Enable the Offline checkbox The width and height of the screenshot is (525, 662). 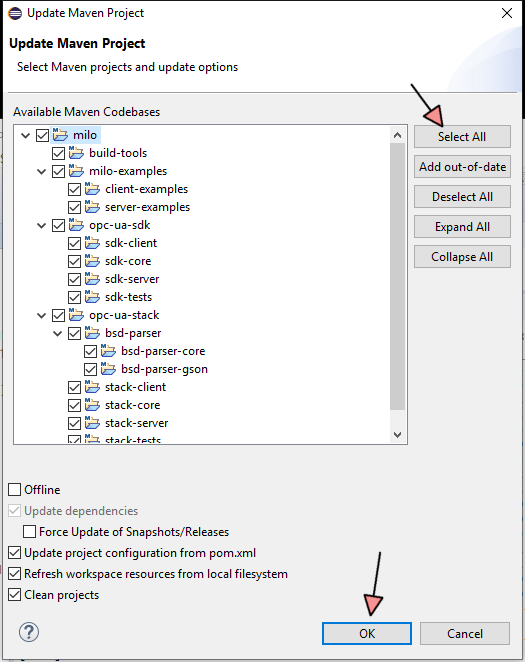pyautogui.click(x=14, y=490)
